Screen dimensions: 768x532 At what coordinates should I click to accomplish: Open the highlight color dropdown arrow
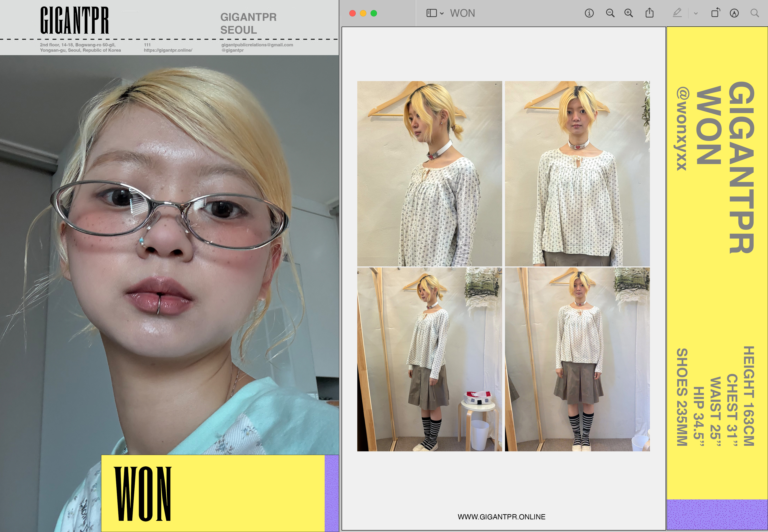click(696, 14)
